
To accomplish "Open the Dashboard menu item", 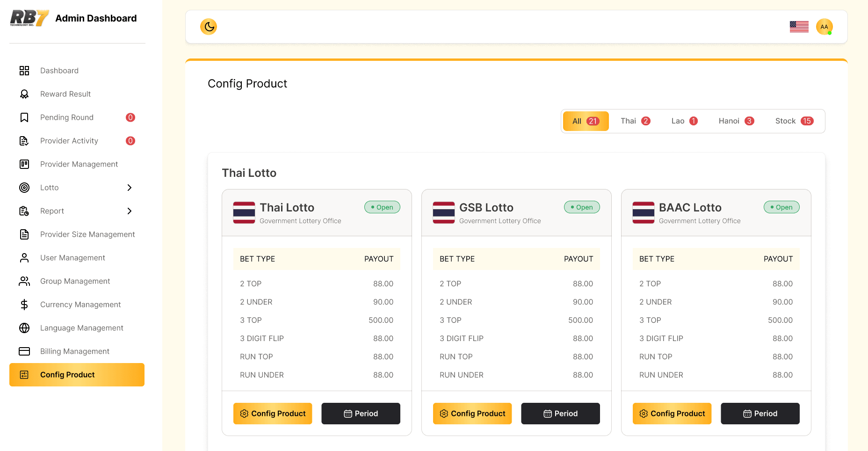I will tap(77, 71).
